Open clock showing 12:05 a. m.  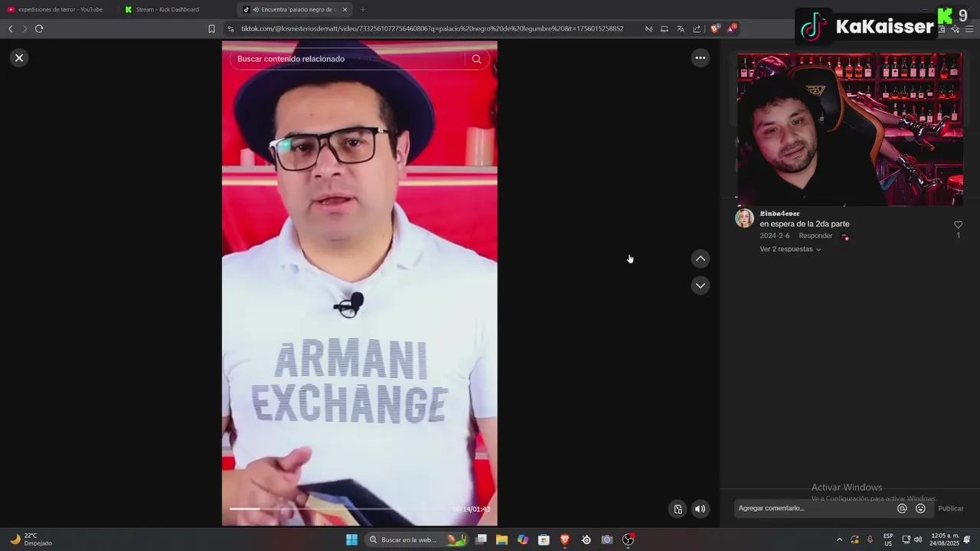(x=944, y=540)
